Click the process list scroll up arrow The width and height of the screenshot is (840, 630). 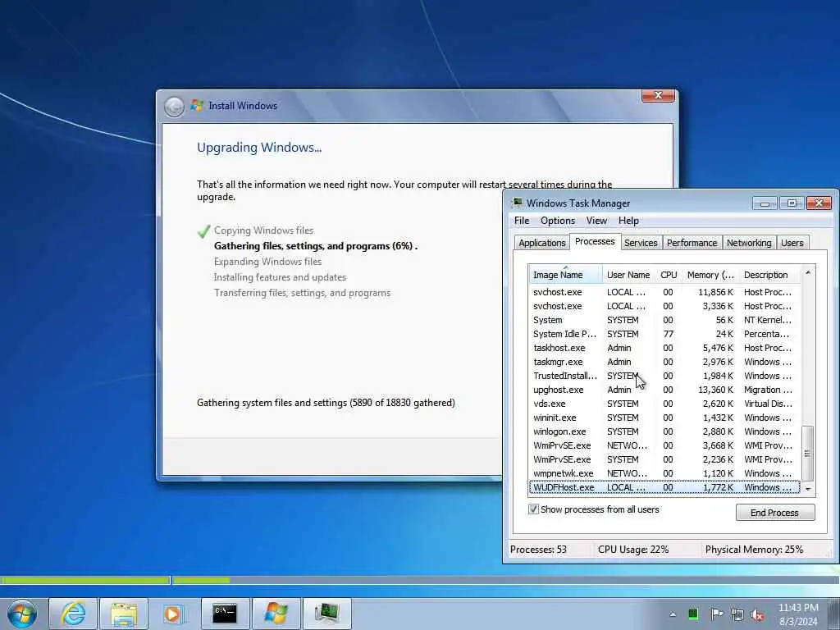tap(808, 272)
